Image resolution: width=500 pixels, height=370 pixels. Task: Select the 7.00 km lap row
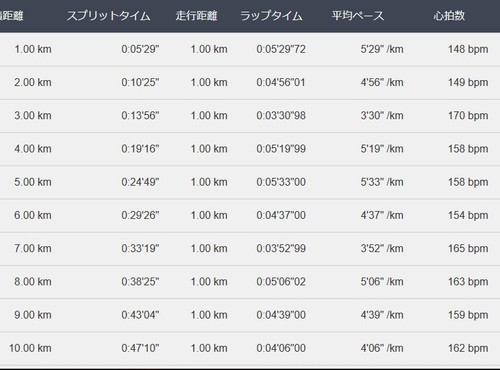pyautogui.click(x=250, y=249)
